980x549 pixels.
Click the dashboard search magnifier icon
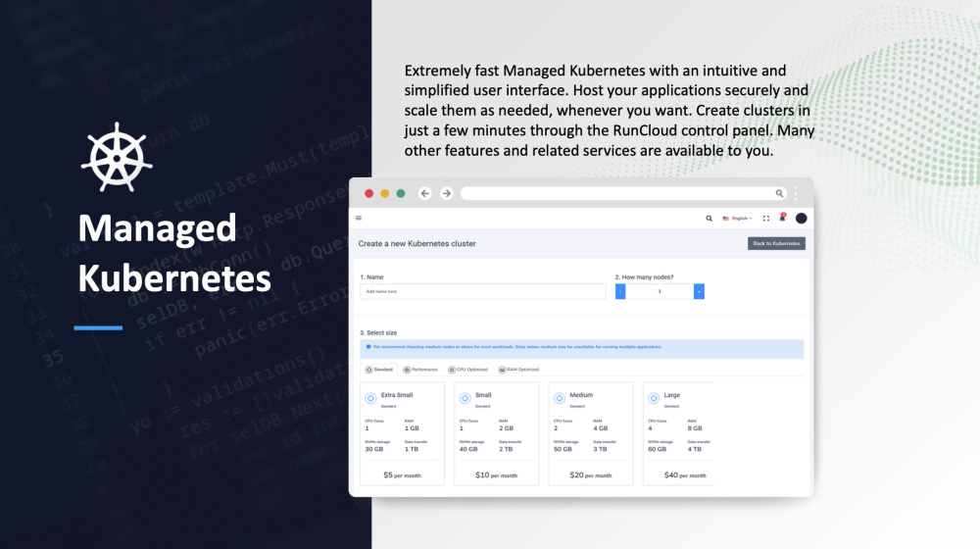point(710,219)
